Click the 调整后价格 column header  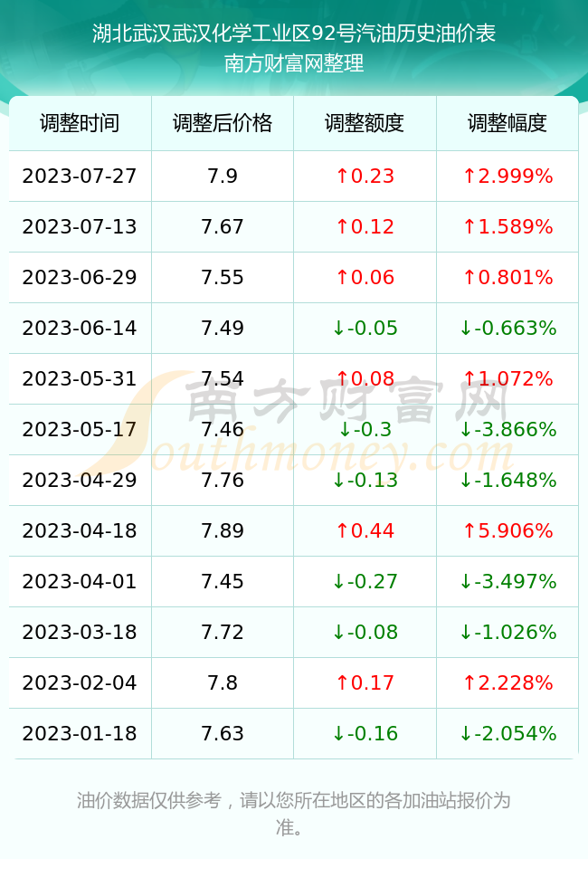point(223,123)
